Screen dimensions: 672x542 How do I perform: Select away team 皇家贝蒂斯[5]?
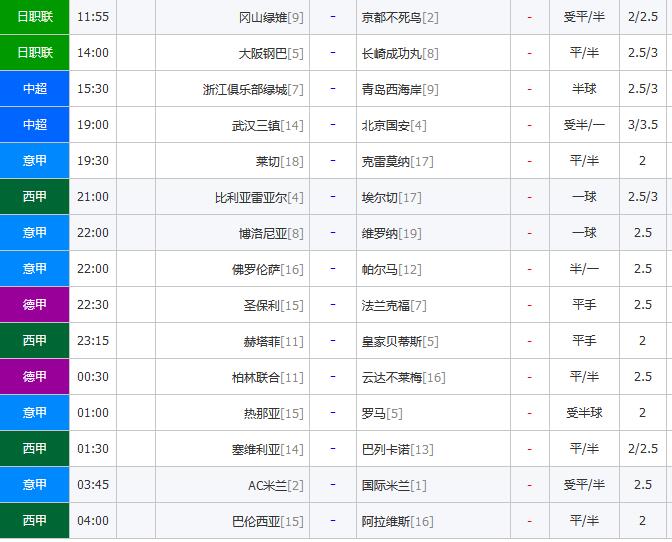coord(400,341)
